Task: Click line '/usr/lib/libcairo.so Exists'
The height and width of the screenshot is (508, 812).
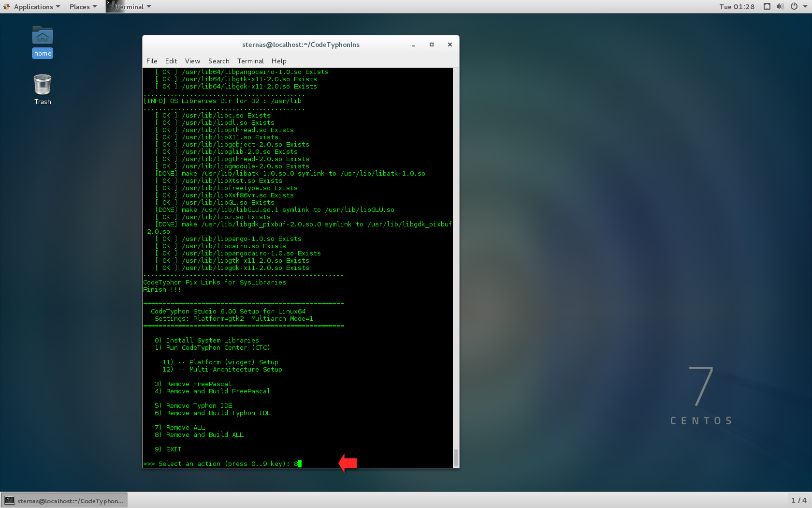Action: coord(220,246)
